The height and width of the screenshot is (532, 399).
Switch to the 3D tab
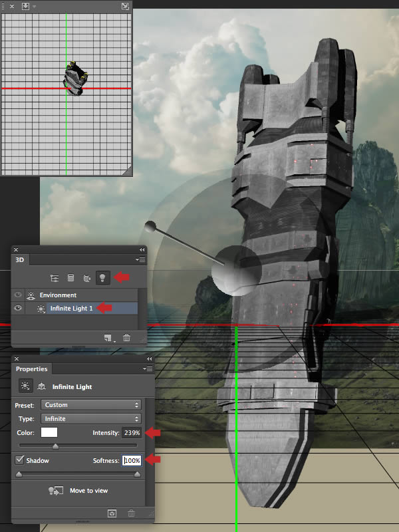click(20, 259)
